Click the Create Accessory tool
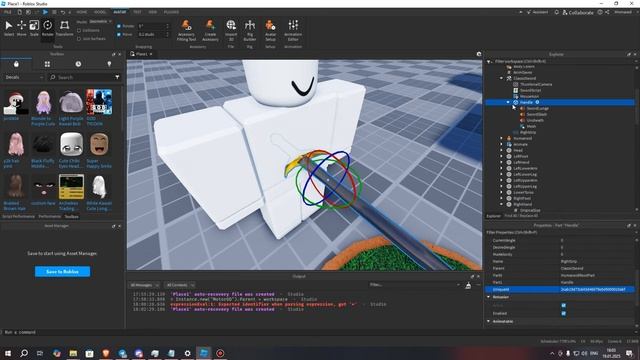This screenshot has height=360, width=640. pos(210,30)
